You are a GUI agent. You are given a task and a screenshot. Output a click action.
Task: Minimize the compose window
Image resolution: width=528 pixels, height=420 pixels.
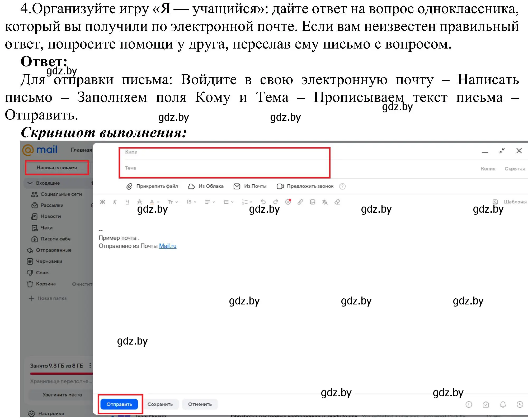click(485, 152)
